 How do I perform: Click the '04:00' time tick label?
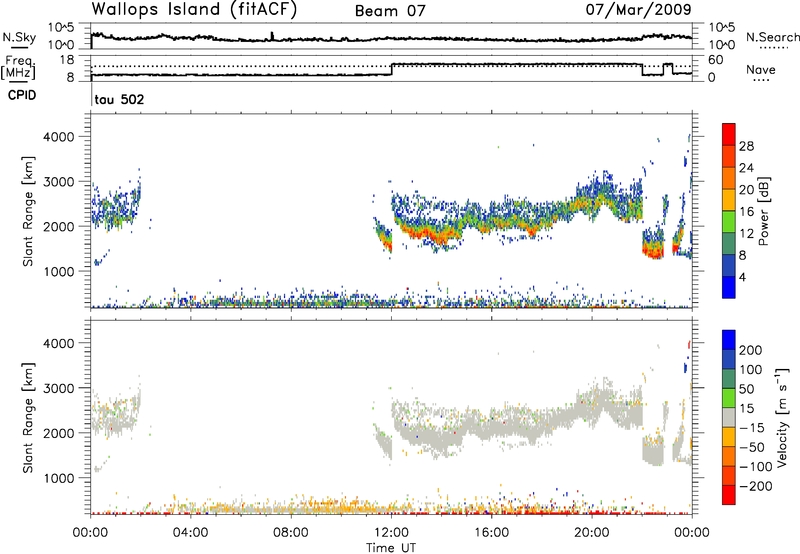click(190, 533)
